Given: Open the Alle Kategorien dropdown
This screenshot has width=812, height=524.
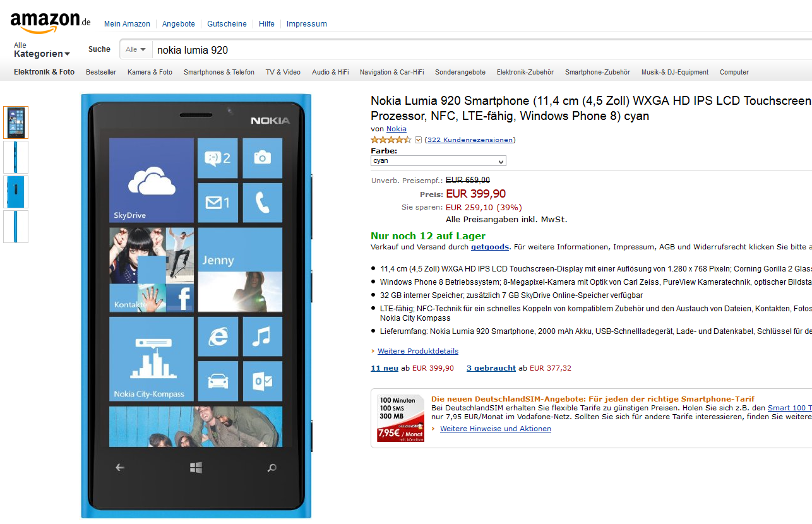Looking at the screenshot, I should coord(42,50).
